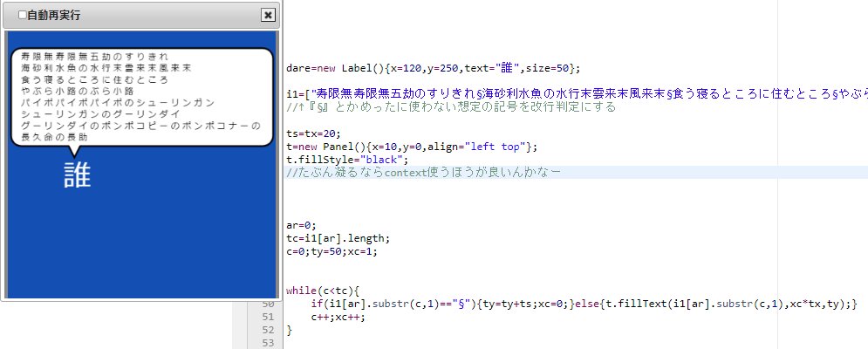Click code line c=0;ty=50;xc=1;
The width and height of the screenshot is (868, 349).
tap(332, 251)
